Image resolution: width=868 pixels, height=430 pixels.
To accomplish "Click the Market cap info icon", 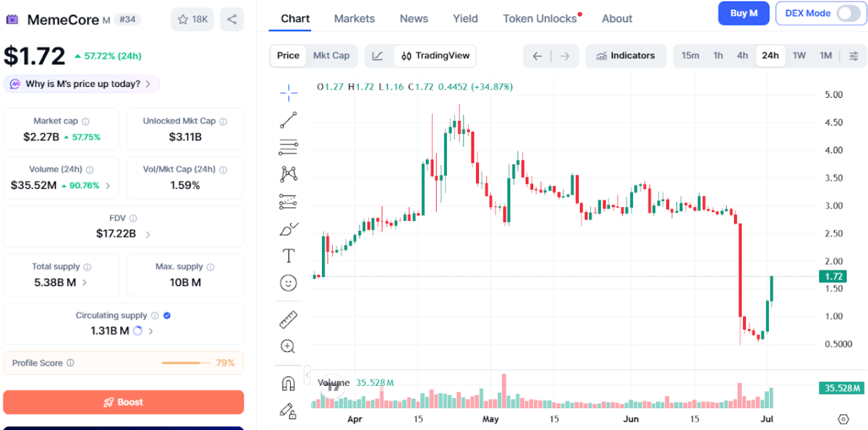I will (85, 122).
